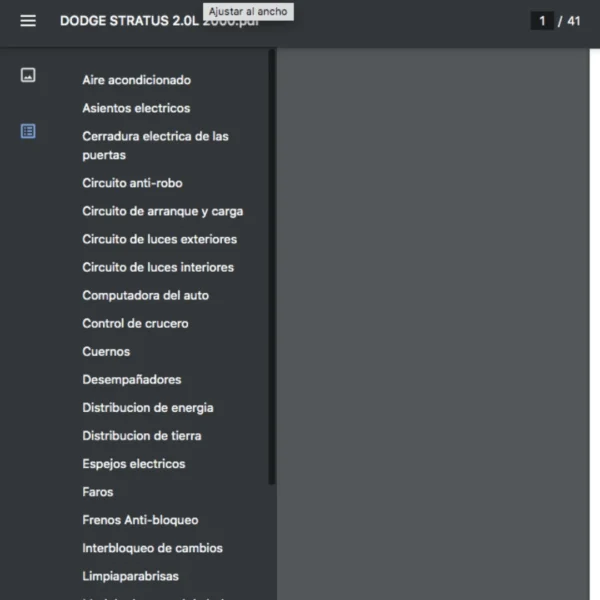Viewport: 600px width, 600px height.
Task: Open Computadora del auto entry
Action: click(145, 295)
